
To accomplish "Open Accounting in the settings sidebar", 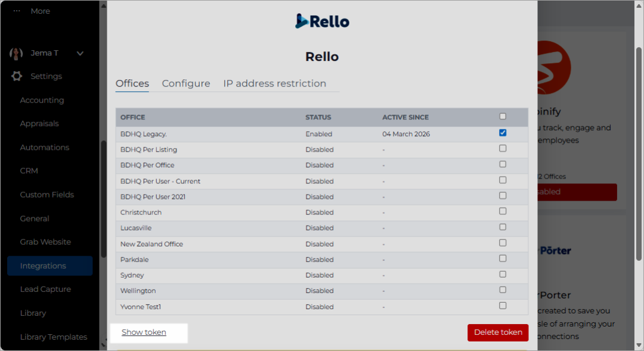I will 42,100.
